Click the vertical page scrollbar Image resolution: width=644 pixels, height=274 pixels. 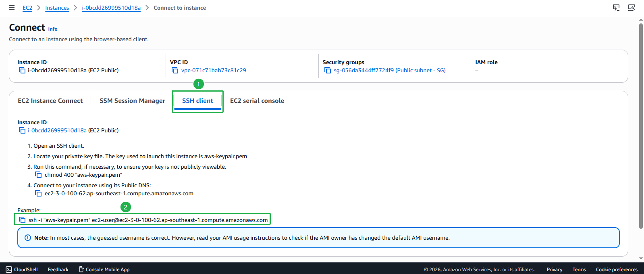641,126
